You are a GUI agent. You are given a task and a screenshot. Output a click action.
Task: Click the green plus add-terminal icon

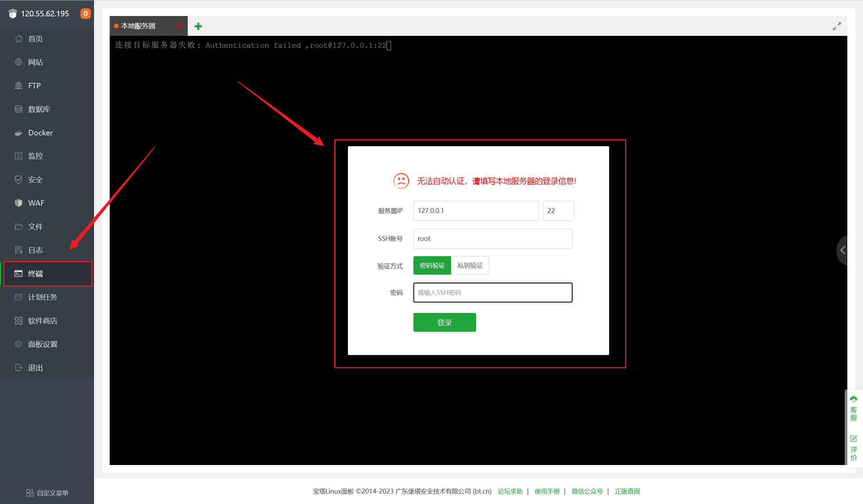coord(198,26)
